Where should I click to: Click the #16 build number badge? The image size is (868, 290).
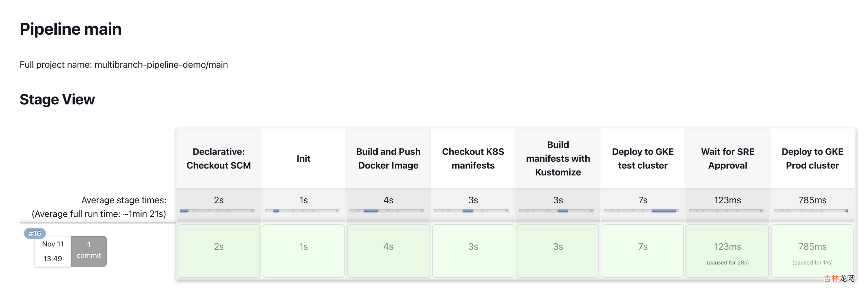(35, 233)
